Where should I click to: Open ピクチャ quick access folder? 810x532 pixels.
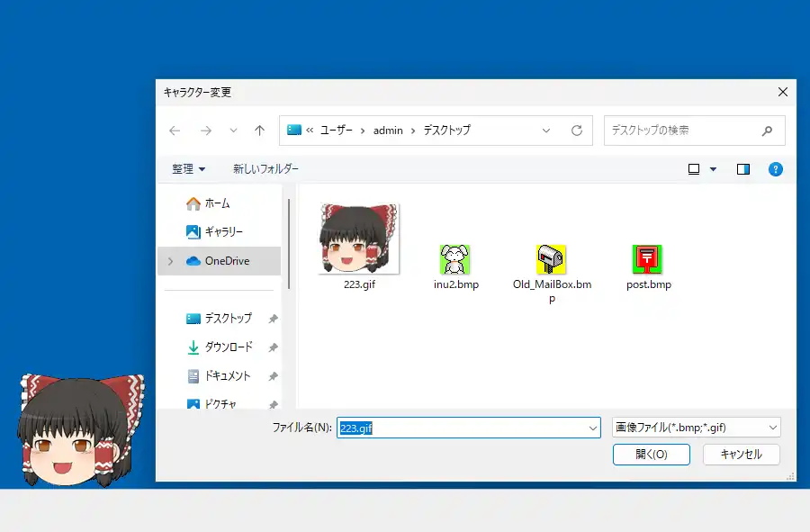(219, 403)
